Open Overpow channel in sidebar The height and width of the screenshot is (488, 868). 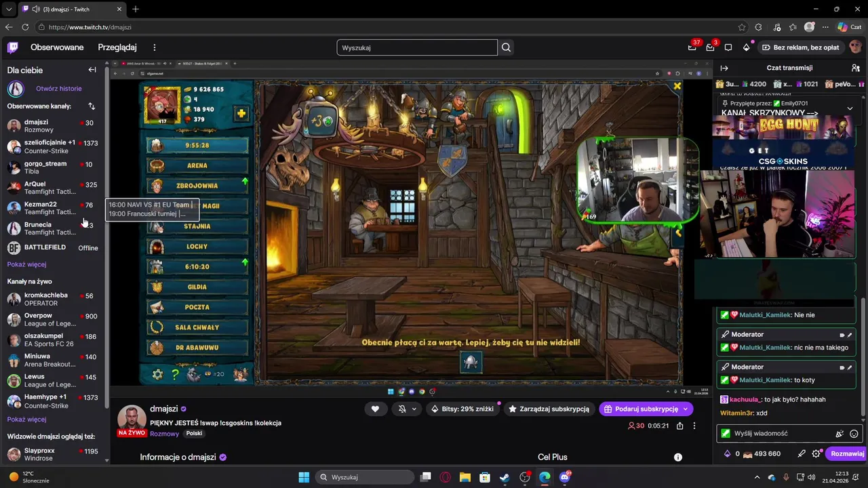[53, 319]
